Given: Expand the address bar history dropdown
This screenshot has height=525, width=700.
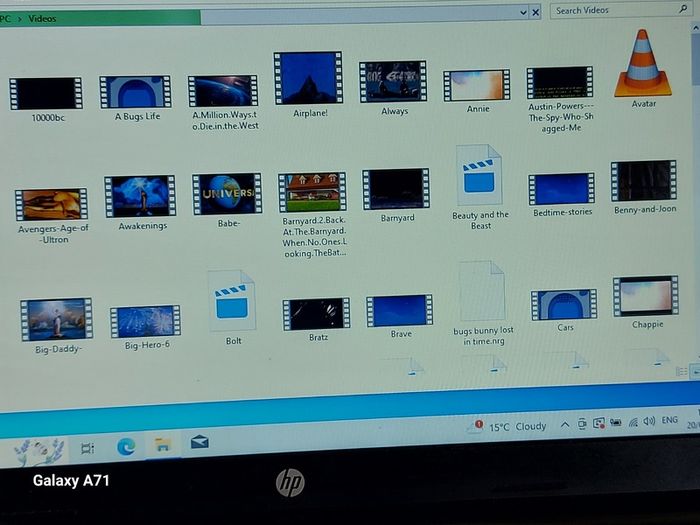Looking at the screenshot, I should click(524, 12).
